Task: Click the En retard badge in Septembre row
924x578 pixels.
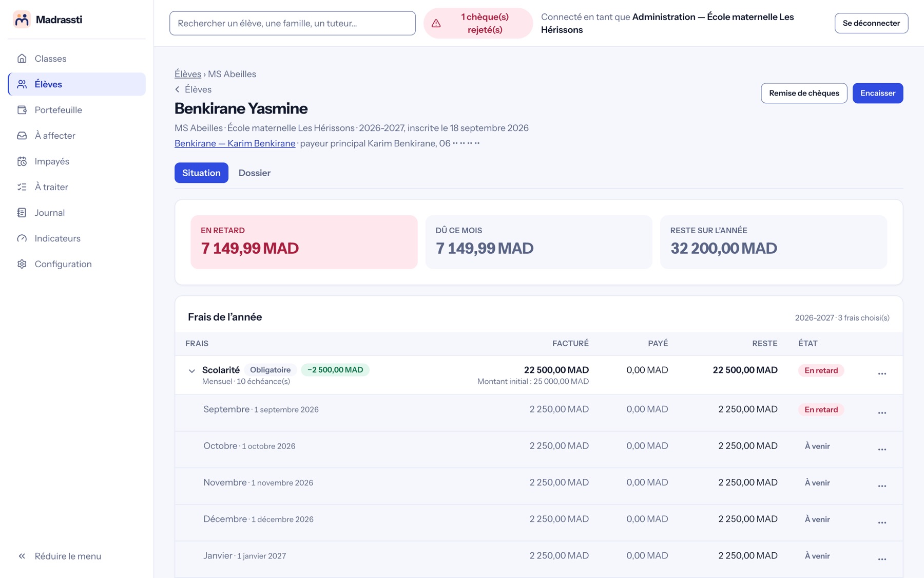Action: point(821,409)
